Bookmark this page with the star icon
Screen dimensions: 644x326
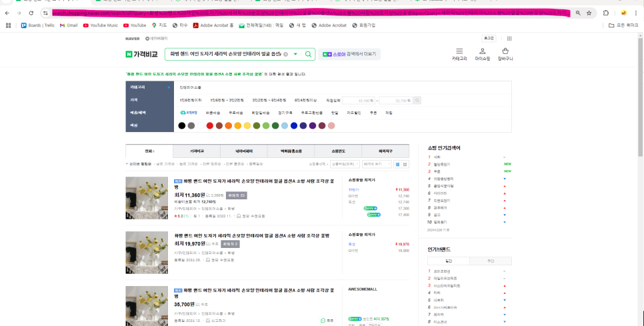click(589, 13)
